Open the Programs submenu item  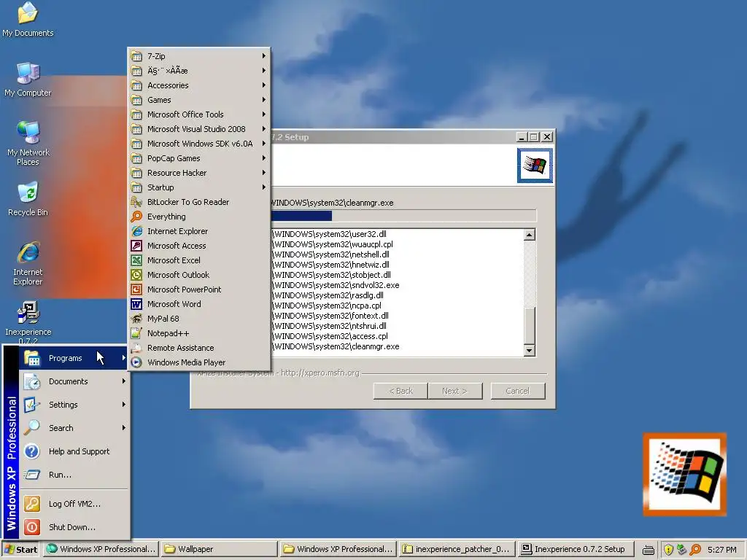click(74, 358)
